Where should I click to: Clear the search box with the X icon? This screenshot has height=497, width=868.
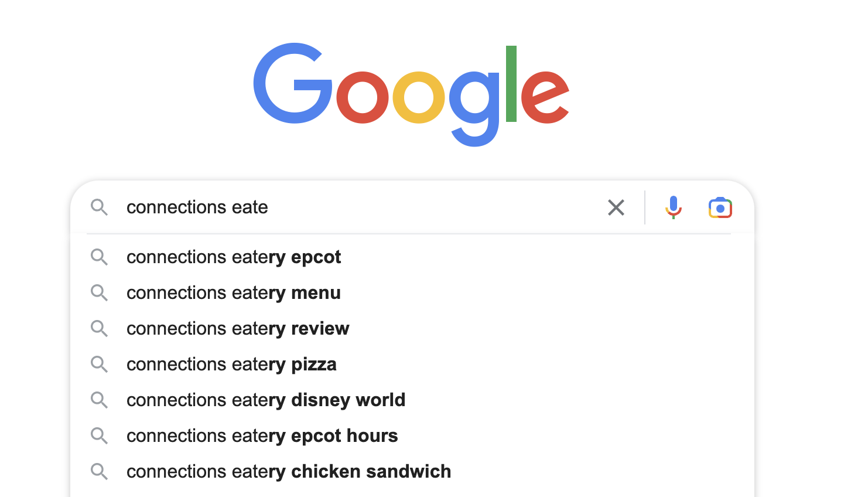pos(616,207)
